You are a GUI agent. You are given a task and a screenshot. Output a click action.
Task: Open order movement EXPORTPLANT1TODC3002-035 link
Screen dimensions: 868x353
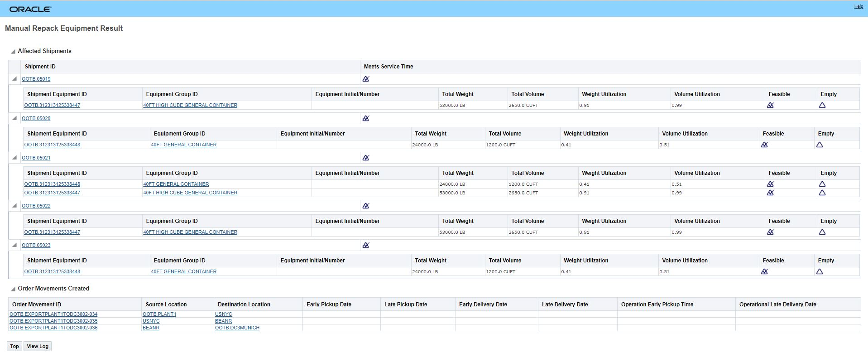pos(53,321)
